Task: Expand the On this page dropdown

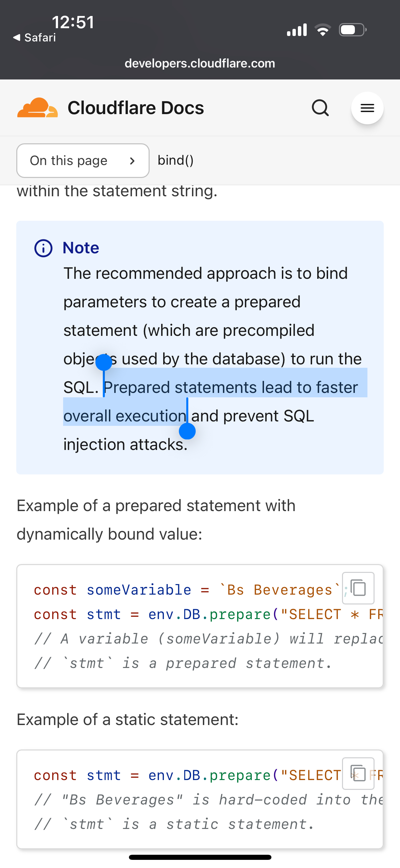Action: pos(83,161)
